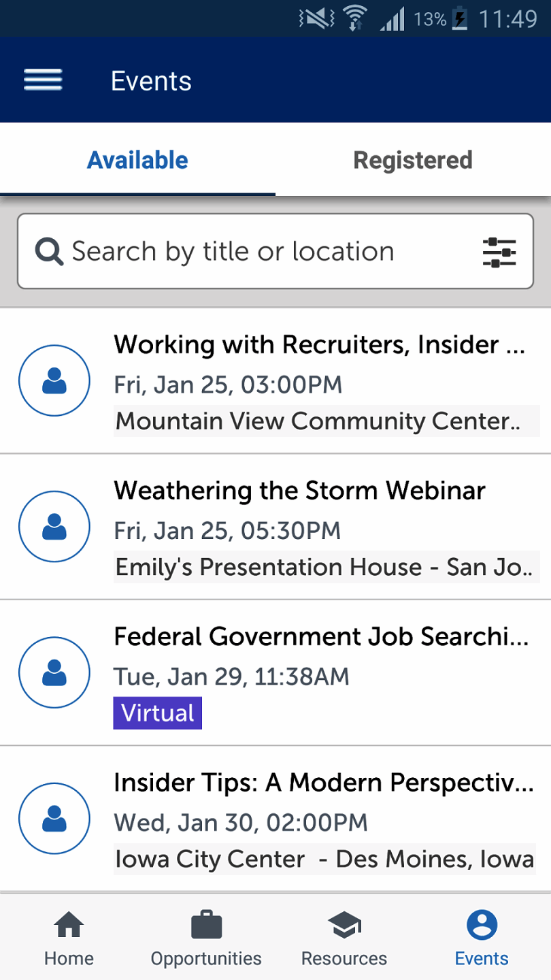
Task: Select Mountain View Community Center location
Action: pos(318,421)
